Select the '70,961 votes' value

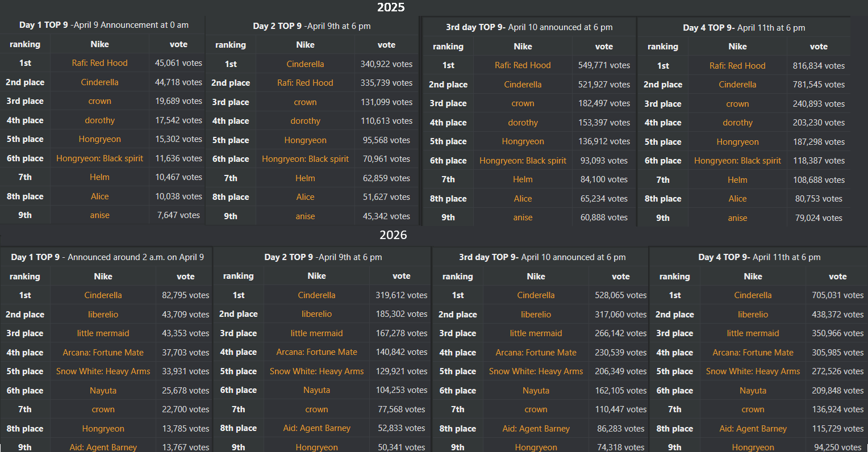pyautogui.click(x=386, y=159)
